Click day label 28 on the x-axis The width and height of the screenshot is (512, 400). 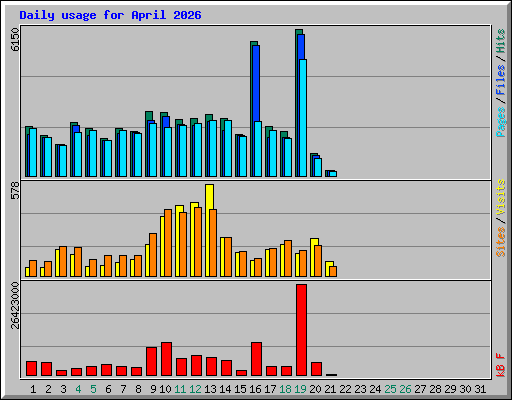pyautogui.click(x=435, y=389)
